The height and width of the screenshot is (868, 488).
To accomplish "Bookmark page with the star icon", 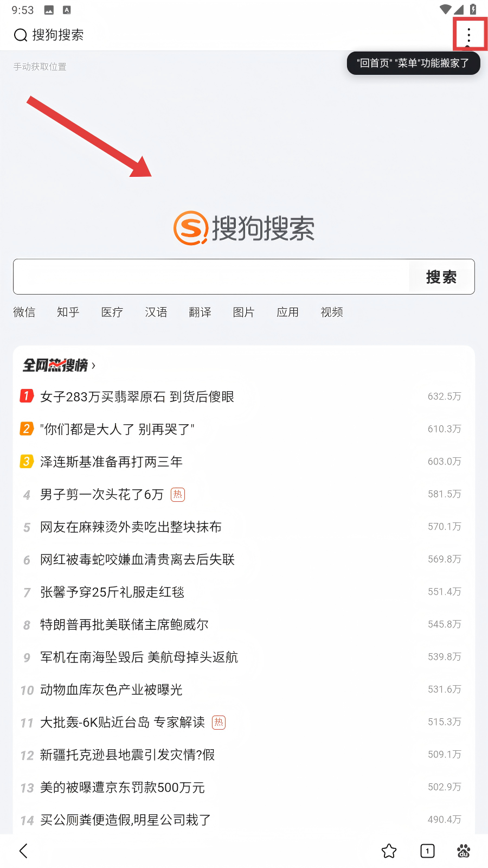I will pos(389,851).
